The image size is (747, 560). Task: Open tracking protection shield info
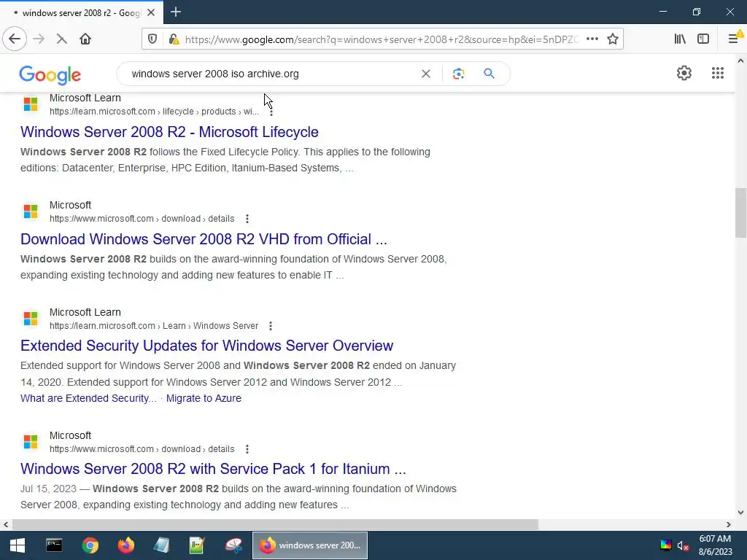pyautogui.click(x=152, y=39)
